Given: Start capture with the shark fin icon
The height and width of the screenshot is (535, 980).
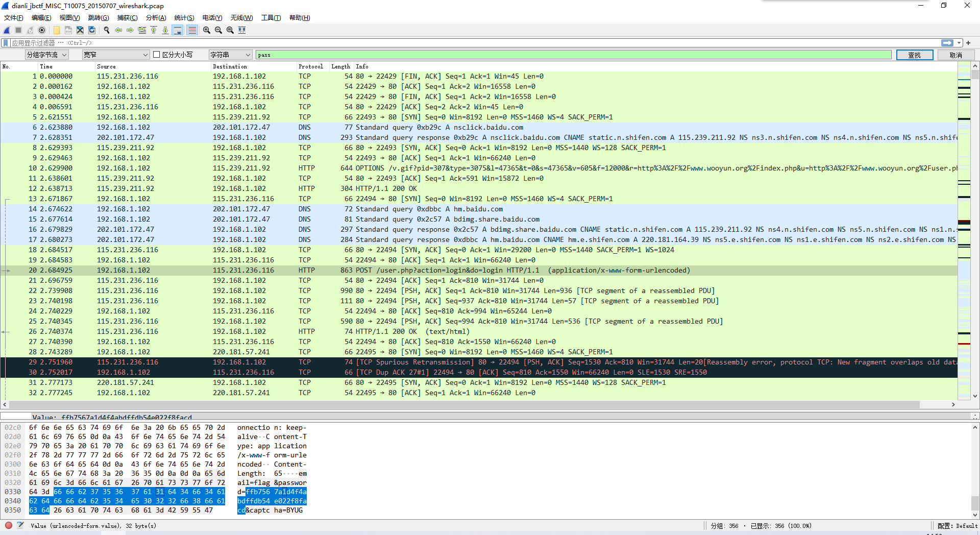Looking at the screenshot, I should click(7, 30).
